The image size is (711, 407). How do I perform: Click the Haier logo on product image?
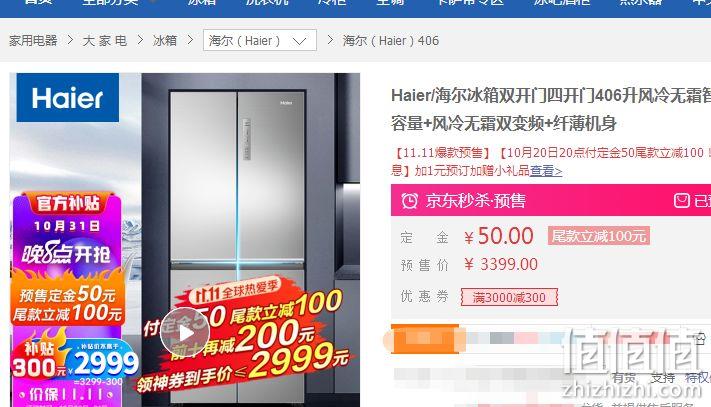68,97
